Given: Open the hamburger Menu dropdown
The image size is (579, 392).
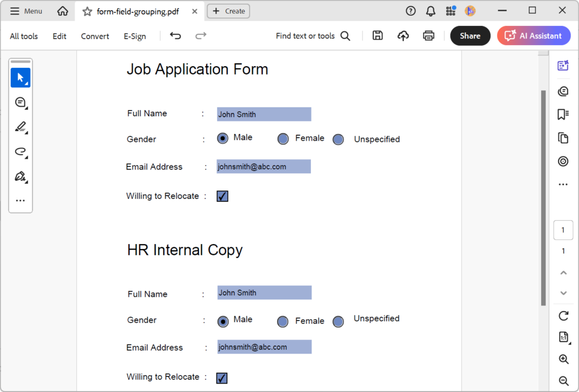Looking at the screenshot, I should [25, 11].
